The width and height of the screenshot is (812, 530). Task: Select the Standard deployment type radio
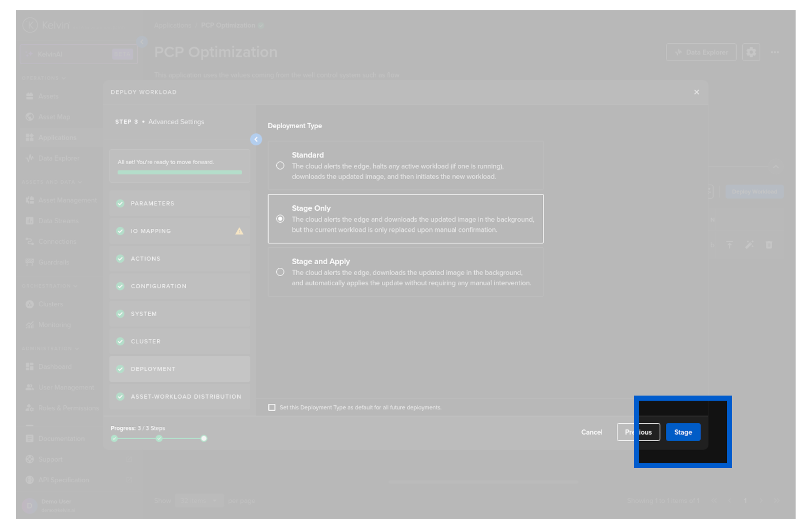coord(280,166)
